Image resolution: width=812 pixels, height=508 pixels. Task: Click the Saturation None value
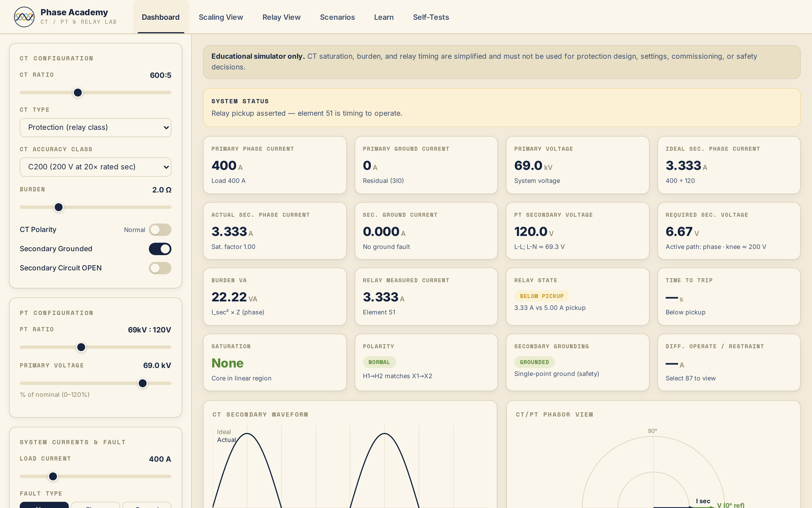point(228,363)
